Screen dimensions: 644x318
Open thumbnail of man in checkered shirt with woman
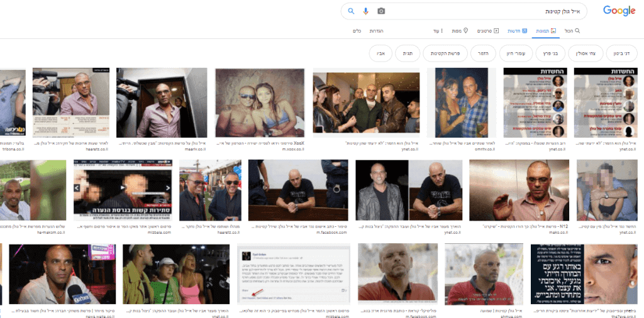pos(462,102)
